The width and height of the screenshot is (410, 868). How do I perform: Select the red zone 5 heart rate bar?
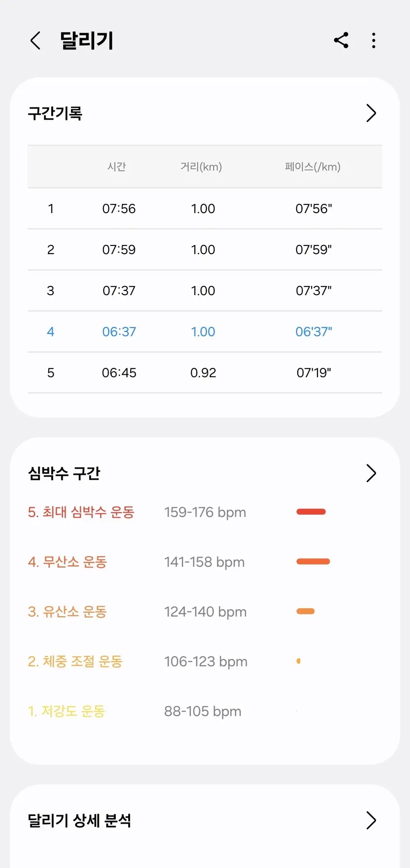(311, 512)
